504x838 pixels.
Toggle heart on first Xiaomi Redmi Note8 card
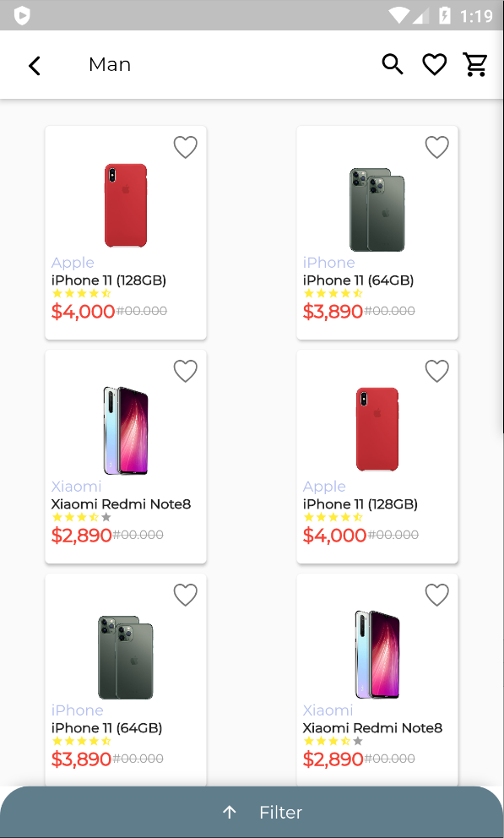click(185, 371)
